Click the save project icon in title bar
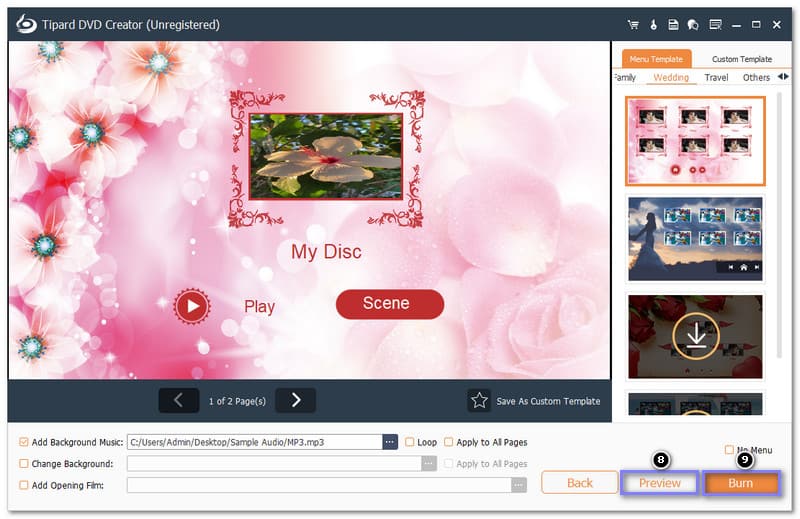The width and height of the screenshot is (800, 519). click(x=673, y=24)
